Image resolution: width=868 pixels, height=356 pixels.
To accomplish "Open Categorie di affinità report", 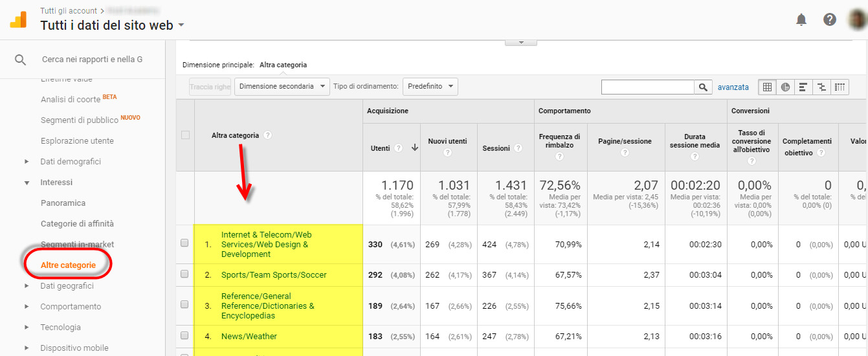I will coord(77,223).
